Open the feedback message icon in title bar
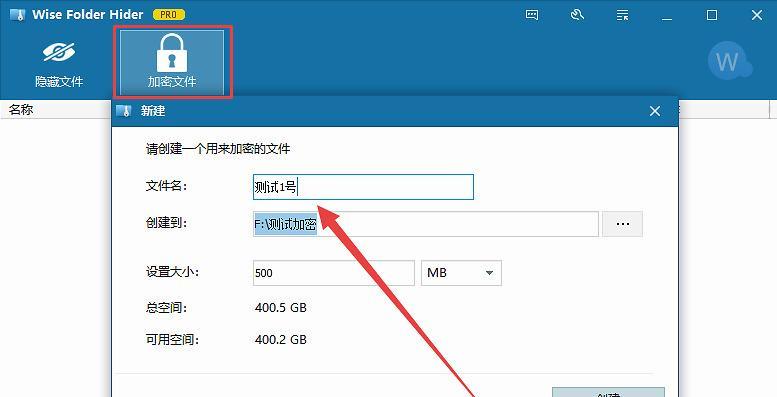 (x=532, y=15)
